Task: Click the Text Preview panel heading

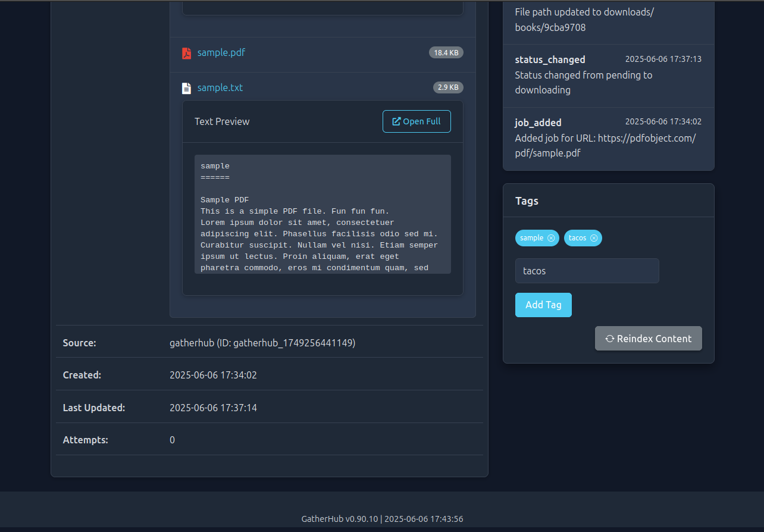Action: (222, 121)
